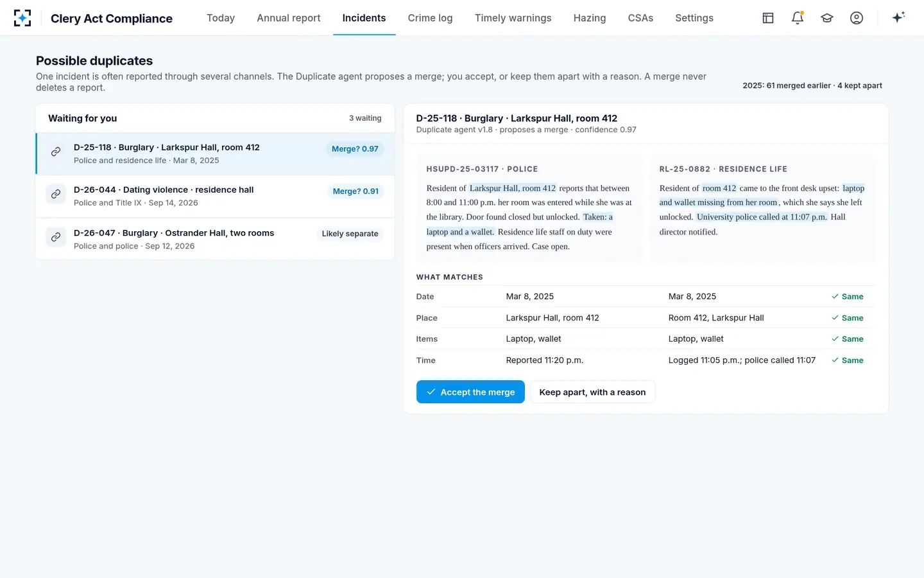
Task: Click the Waiting for you heading
Action: click(83, 118)
